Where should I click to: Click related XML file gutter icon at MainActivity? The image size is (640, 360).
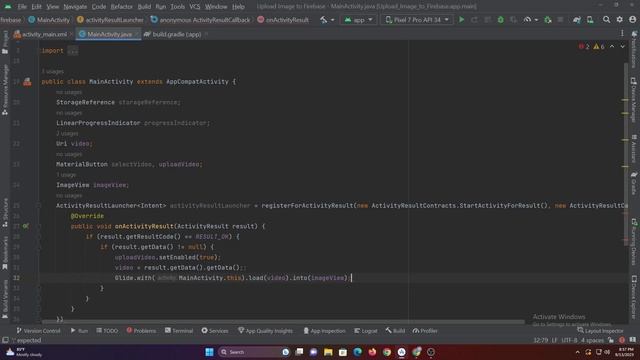27,82
